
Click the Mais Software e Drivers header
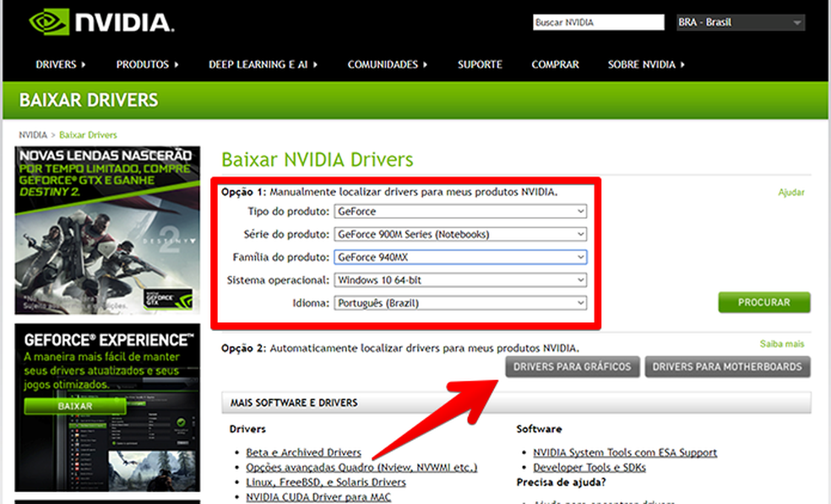tap(516, 403)
